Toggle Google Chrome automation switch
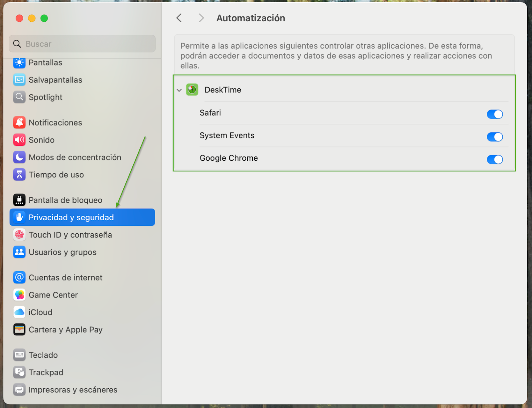The width and height of the screenshot is (532, 408). (x=494, y=159)
